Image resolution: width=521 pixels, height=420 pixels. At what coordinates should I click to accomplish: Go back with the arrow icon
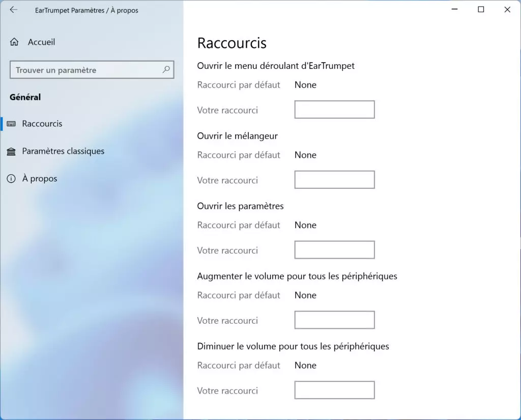13,10
